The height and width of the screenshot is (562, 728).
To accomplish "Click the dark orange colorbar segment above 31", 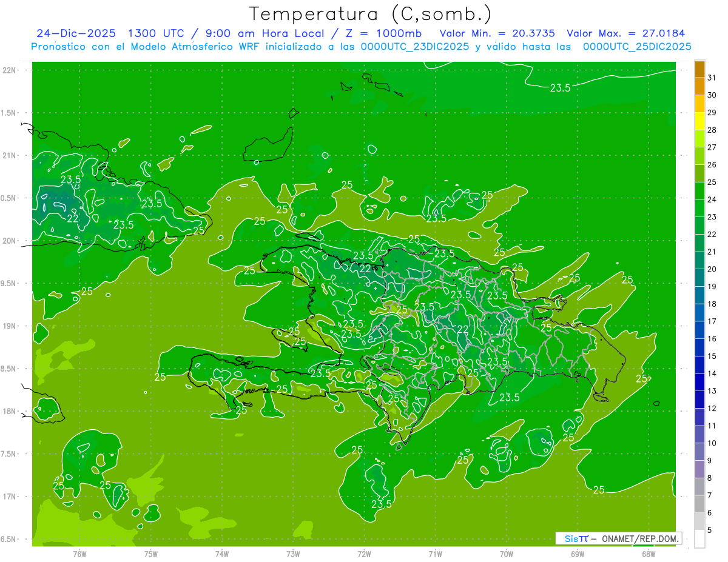I will click(x=699, y=69).
